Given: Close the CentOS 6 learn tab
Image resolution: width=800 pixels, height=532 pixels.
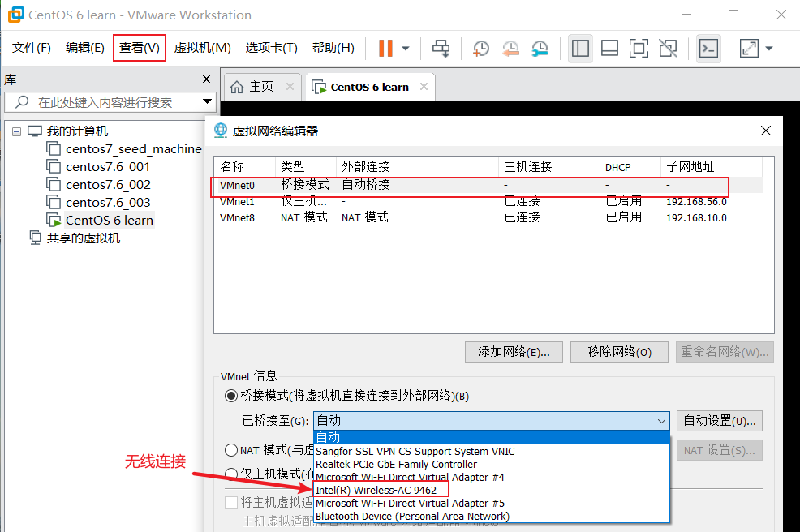Looking at the screenshot, I should (424, 87).
